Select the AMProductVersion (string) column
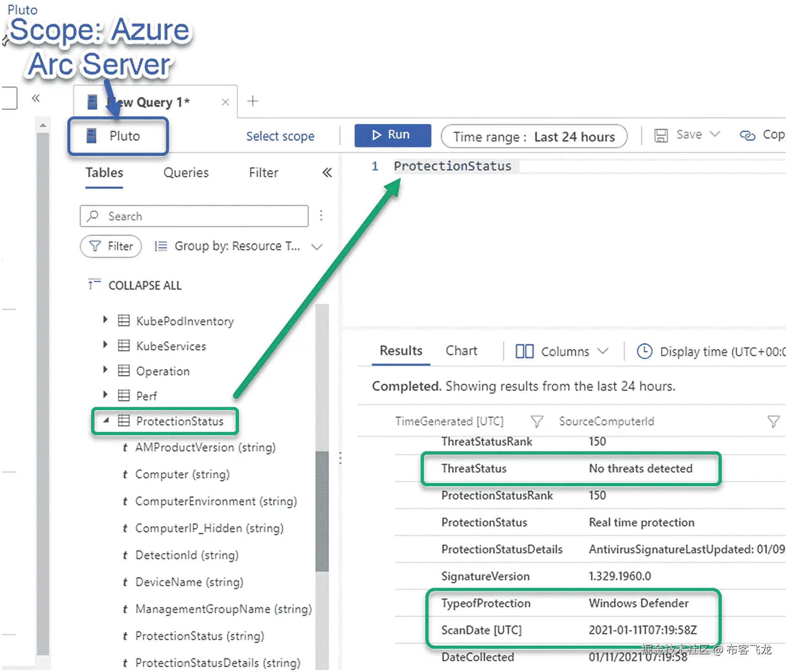Screen dimensions: 788x672 pyautogui.click(x=206, y=447)
